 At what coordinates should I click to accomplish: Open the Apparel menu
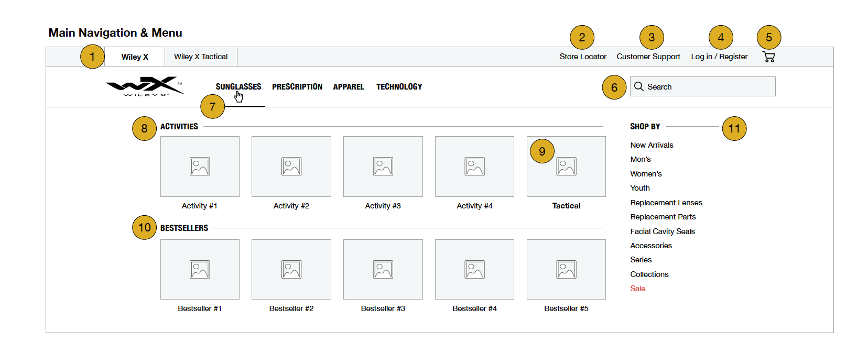click(349, 86)
